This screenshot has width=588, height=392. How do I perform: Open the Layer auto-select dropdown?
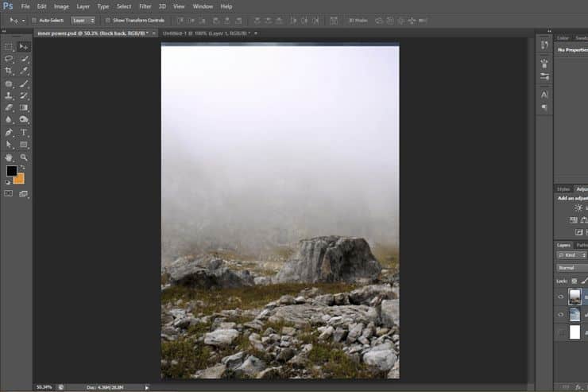(83, 20)
